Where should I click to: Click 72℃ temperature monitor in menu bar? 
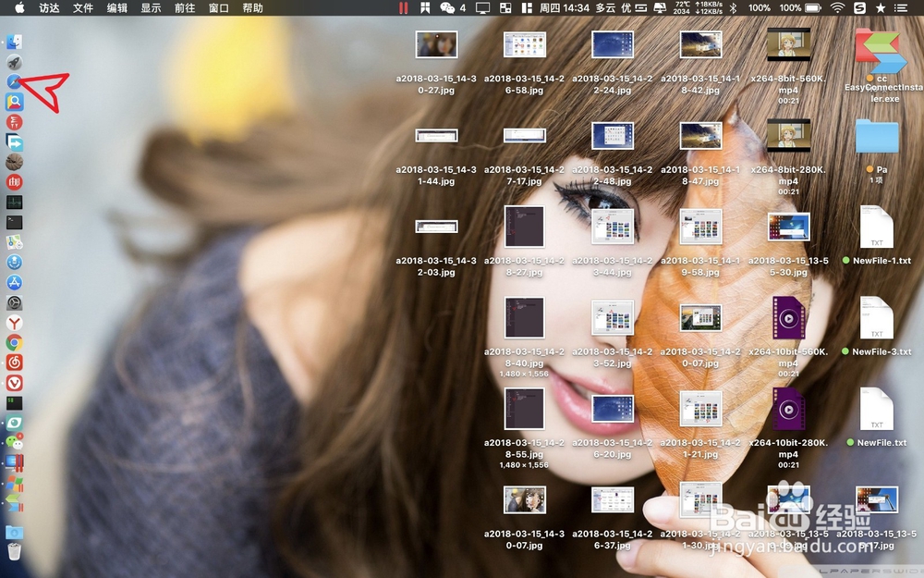click(x=682, y=7)
